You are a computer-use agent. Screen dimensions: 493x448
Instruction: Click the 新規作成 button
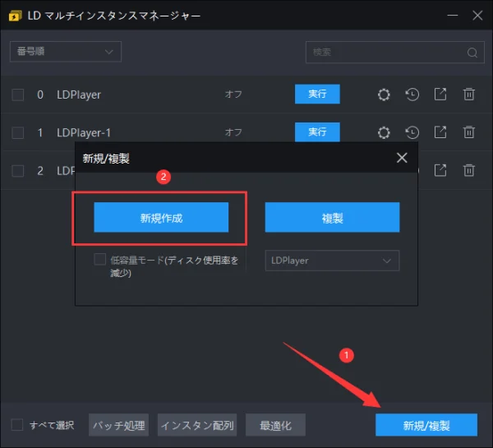coord(161,217)
